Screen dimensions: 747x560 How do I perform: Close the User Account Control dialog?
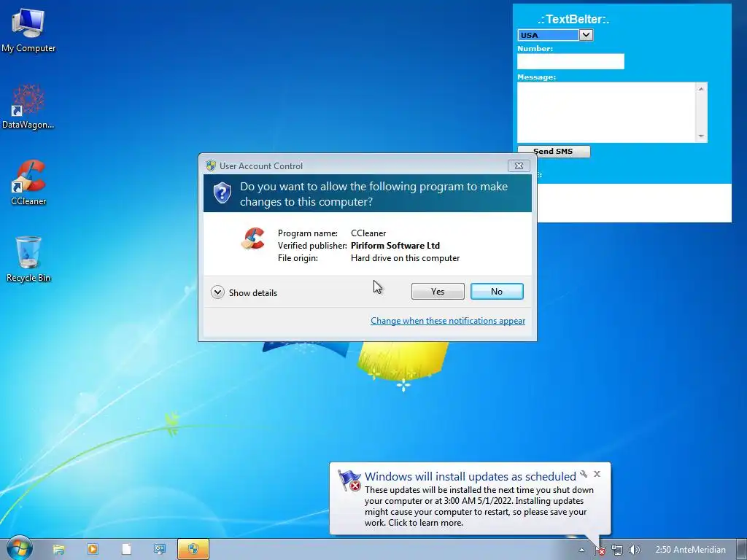tap(519, 166)
